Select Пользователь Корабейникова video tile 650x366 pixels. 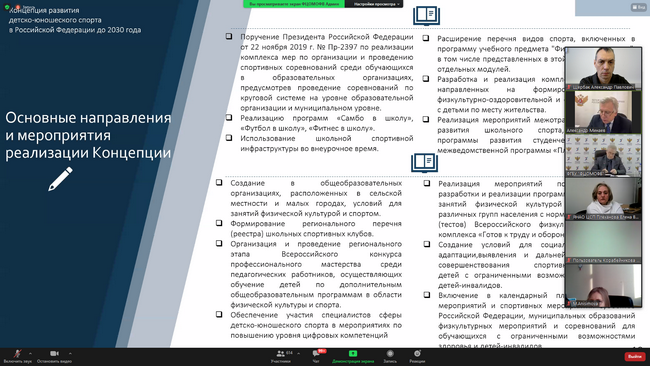point(603,242)
